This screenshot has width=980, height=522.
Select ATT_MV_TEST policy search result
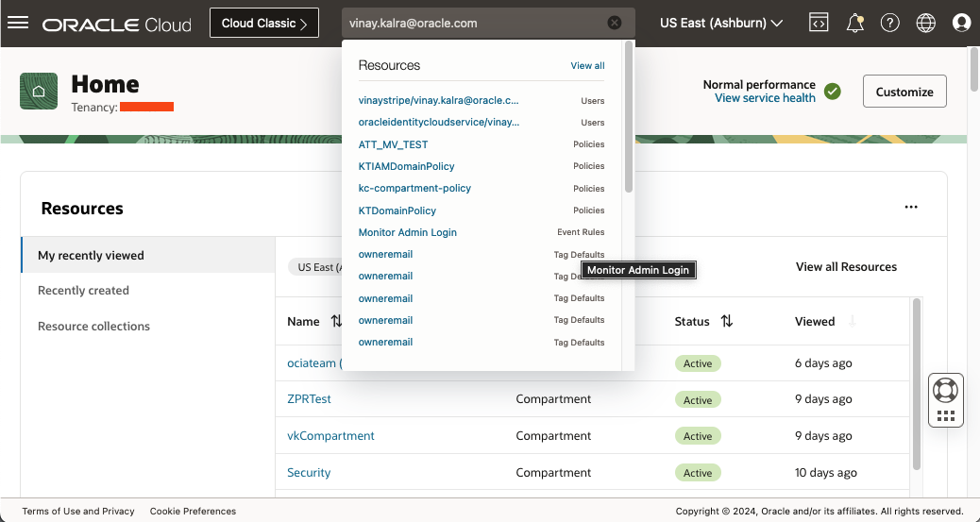393,144
